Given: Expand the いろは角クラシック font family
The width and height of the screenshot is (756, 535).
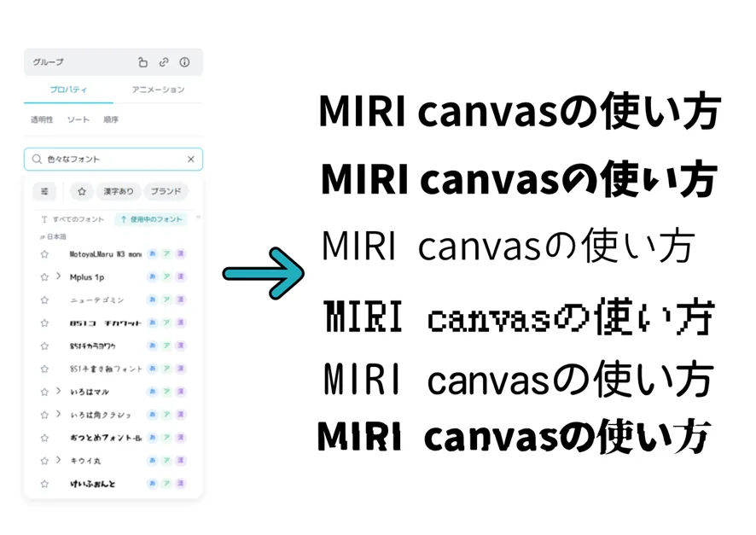Looking at the screenshot, I should tap(58, 414).
